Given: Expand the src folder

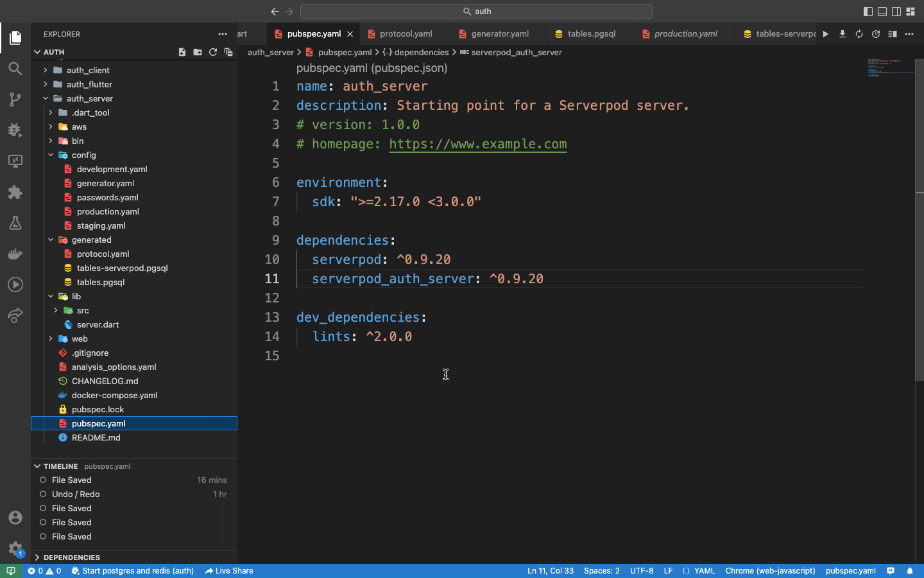Looking at the screenshot, I should coord(134,310).
